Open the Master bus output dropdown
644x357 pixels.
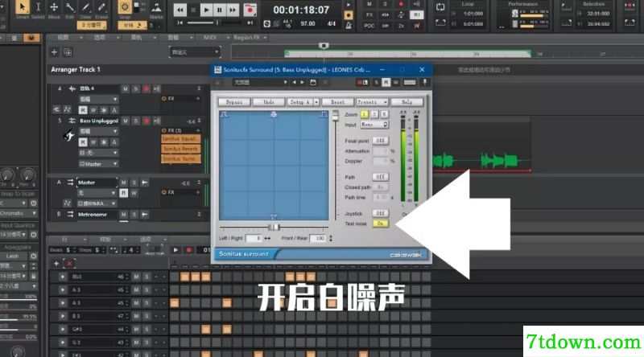(x=97, y=203)
